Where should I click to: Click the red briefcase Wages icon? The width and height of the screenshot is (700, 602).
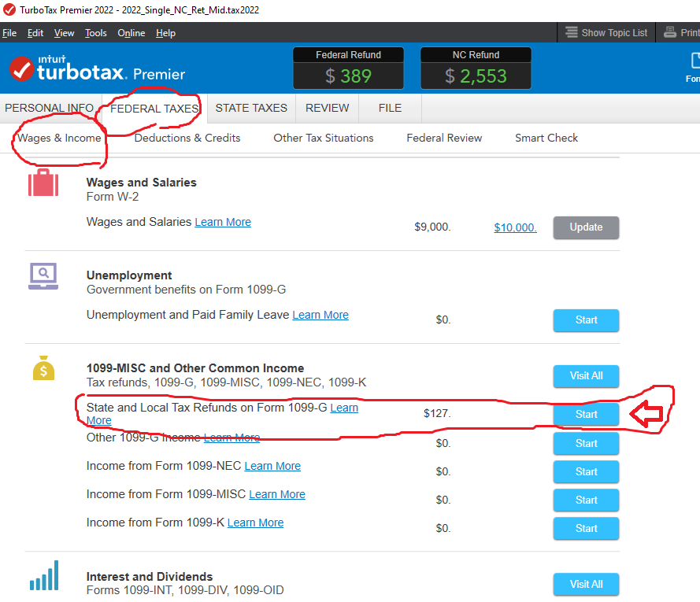43,183
